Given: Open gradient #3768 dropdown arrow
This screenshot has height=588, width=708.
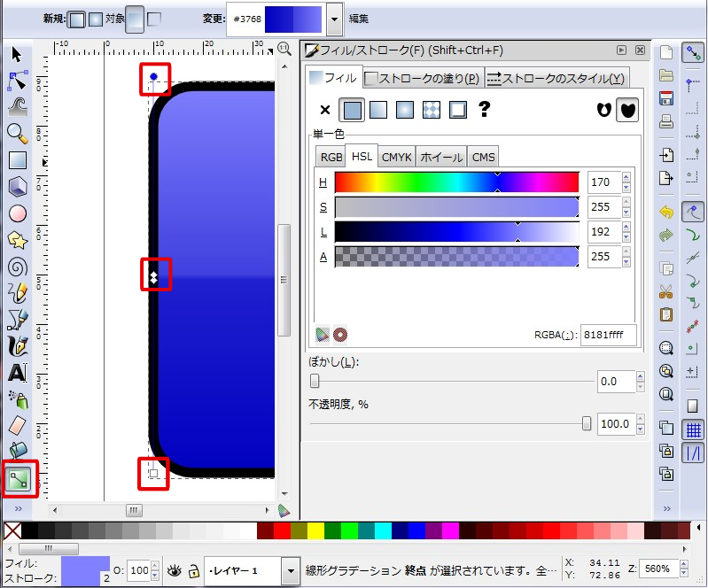Looking at the screenshot, I should (334, 19).
